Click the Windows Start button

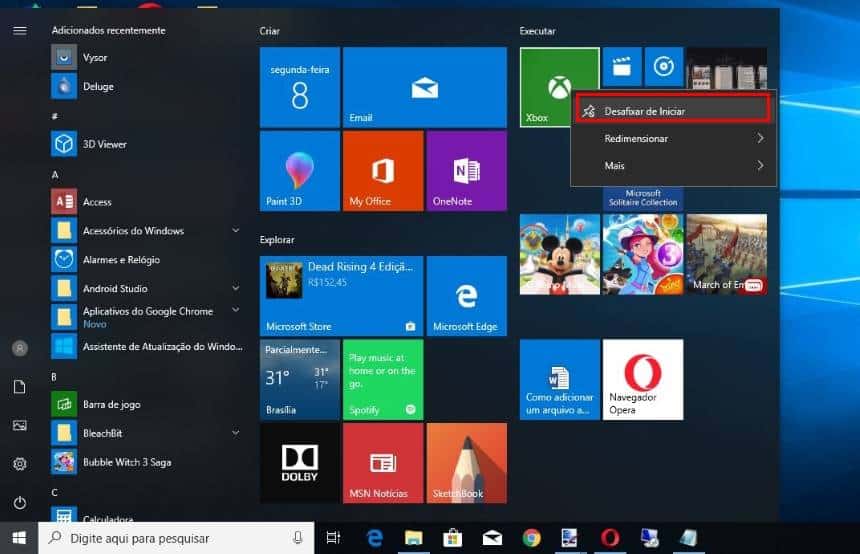(x=19, y=538)
